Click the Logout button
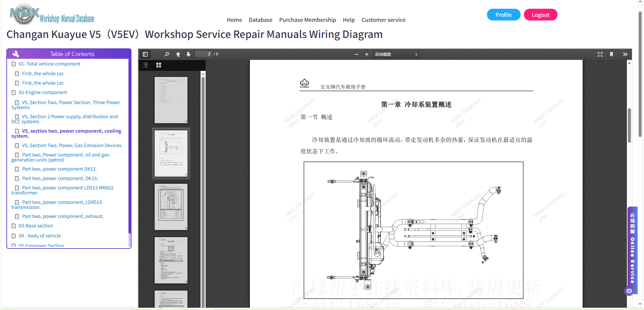The image size is (644, 310). pos(540,15)
